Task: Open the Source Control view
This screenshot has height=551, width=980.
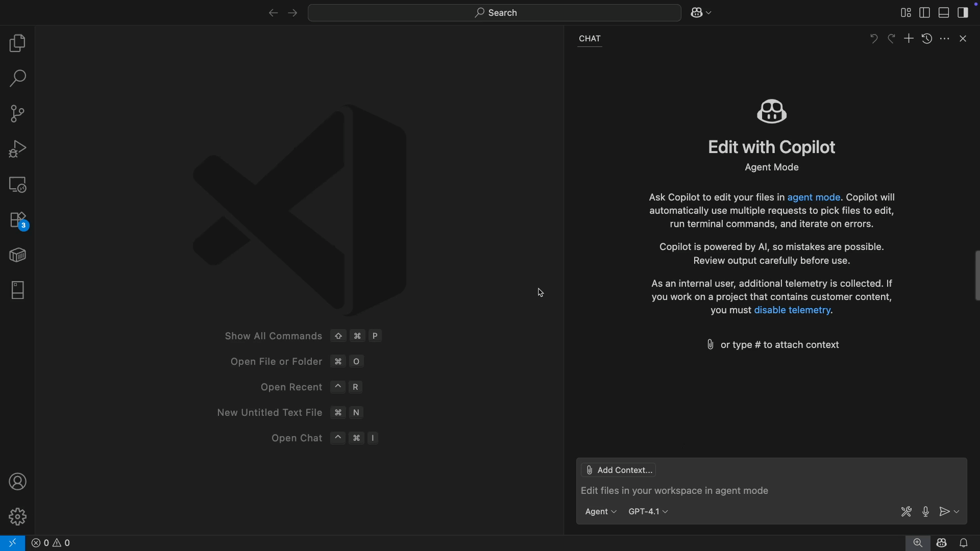Action: click(x=17, y=114)
